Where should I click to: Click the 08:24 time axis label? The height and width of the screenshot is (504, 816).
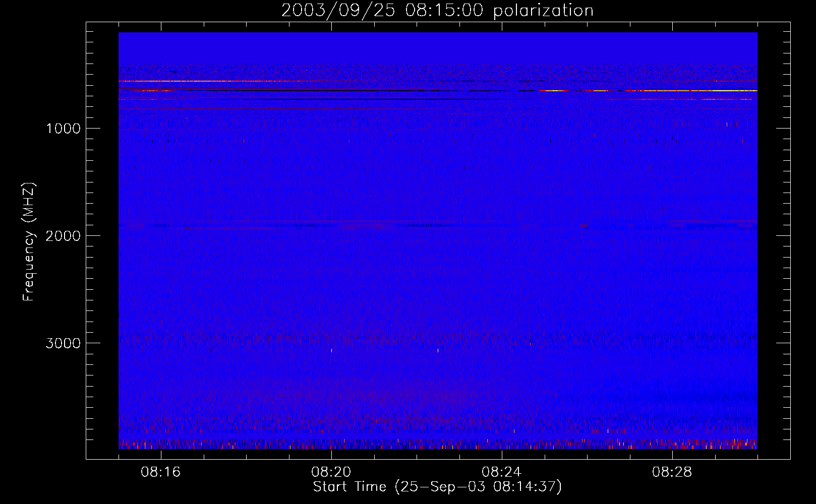501,472
